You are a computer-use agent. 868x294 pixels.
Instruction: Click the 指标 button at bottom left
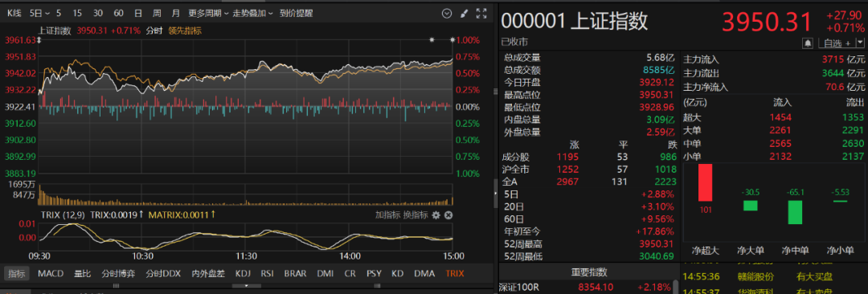[x=17, y=273]
